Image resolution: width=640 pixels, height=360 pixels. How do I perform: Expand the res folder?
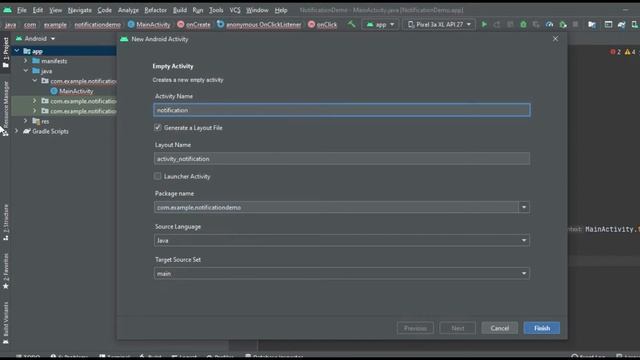pos(26,121)
